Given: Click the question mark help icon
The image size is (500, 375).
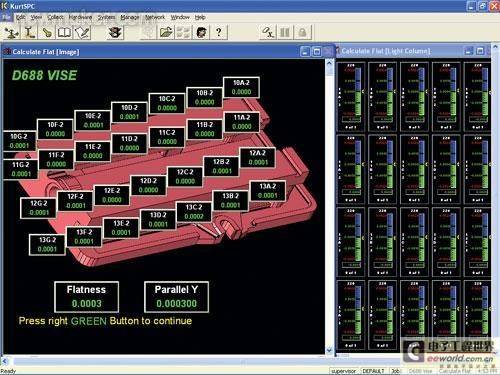Looking at the screenshot, I should pos(219,32).
